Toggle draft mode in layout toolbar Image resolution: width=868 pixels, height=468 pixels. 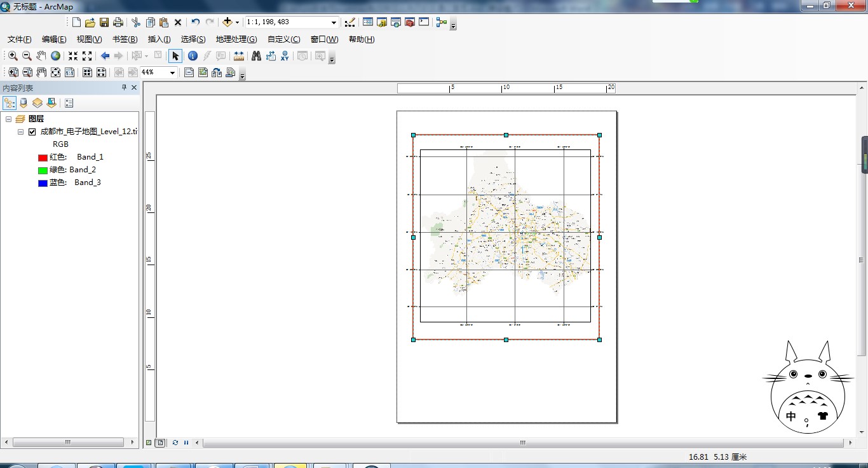(x=189, y=72)
